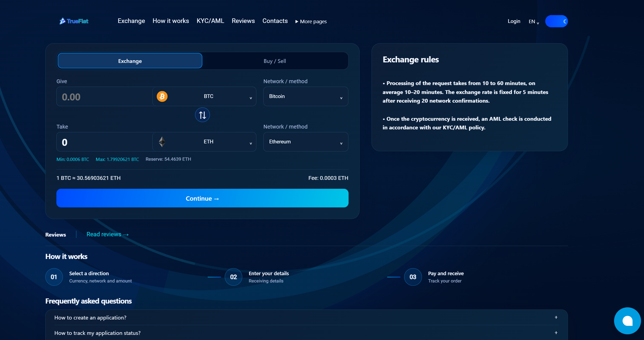The width and height of the screenshot is (644, 340).
Task: Click the Ethereum diamond icon
Action: (162, 142)
